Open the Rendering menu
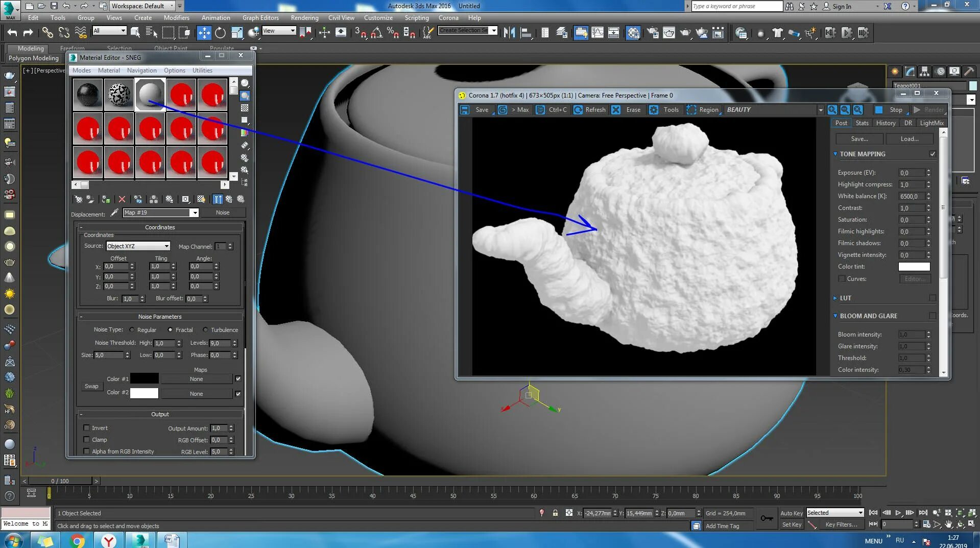The height and width of the screenshot is (548, 980). coord(304,18)
